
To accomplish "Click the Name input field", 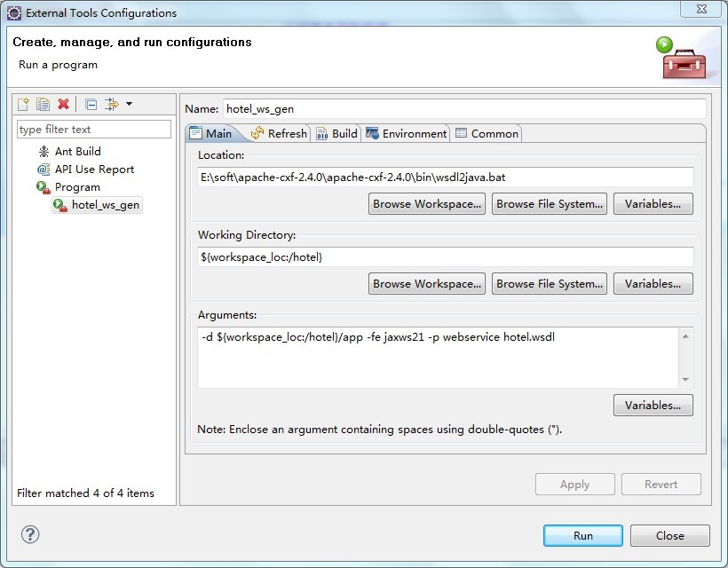I will 464,109.
